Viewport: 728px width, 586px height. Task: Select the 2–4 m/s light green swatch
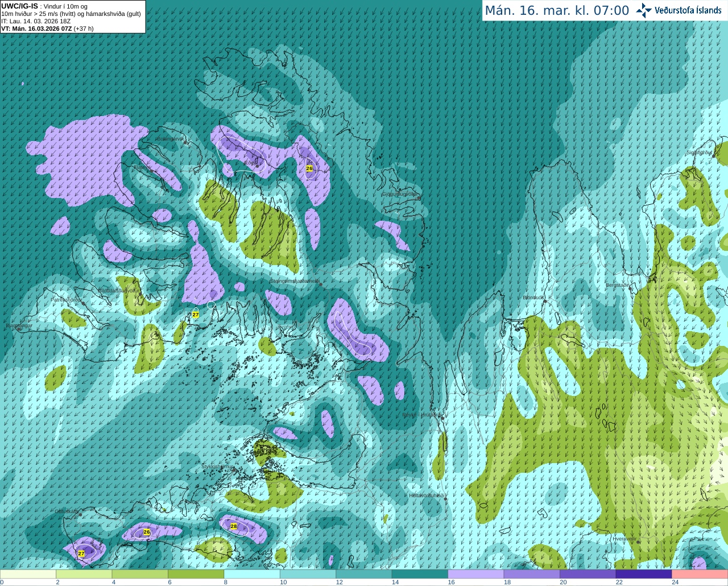pyautogui.click(x=84, y=574)
